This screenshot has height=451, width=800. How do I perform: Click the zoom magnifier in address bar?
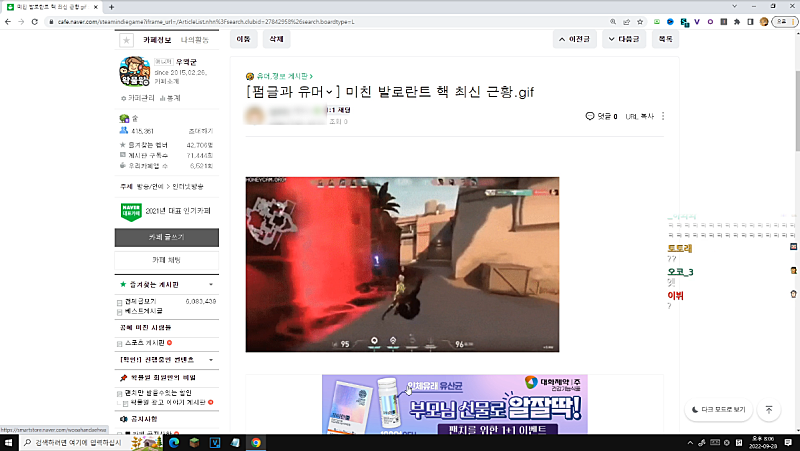613,22
